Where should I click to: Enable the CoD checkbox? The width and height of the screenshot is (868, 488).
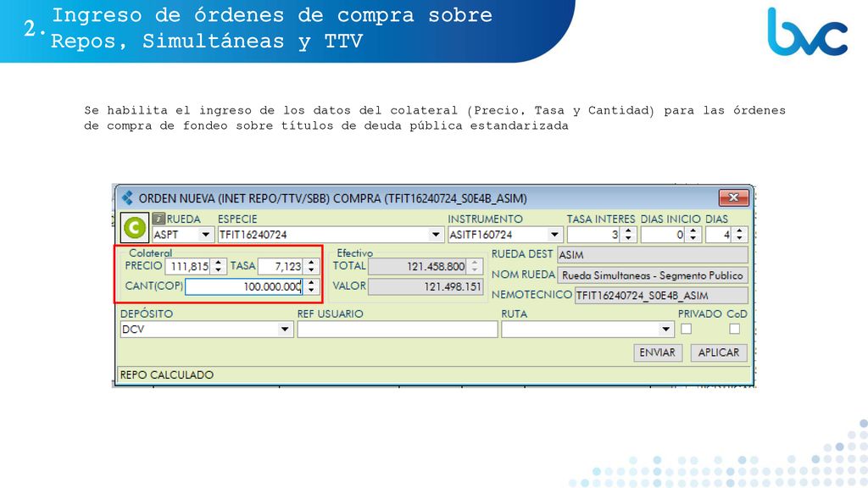coord(735,330)
